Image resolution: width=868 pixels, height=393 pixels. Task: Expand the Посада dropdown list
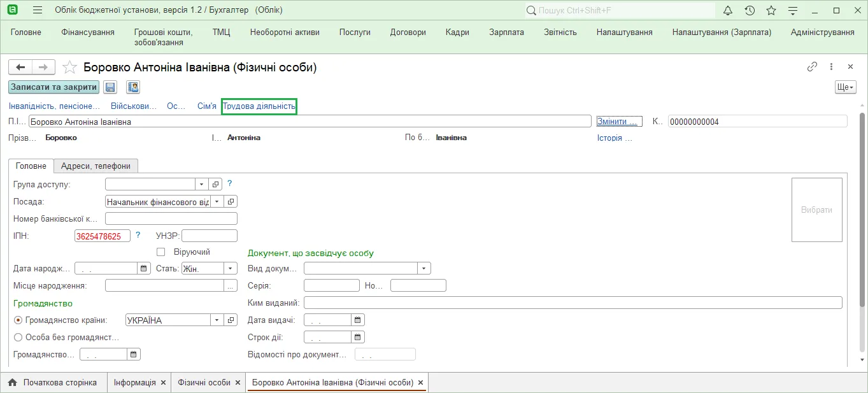217,201
